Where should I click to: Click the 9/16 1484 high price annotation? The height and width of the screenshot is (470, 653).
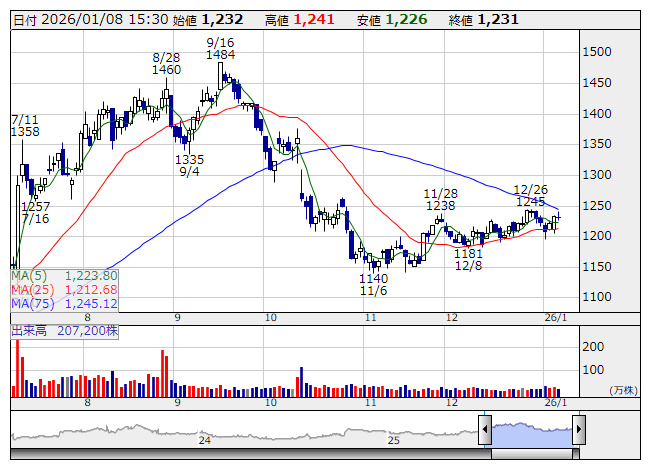tap(220, 48)
